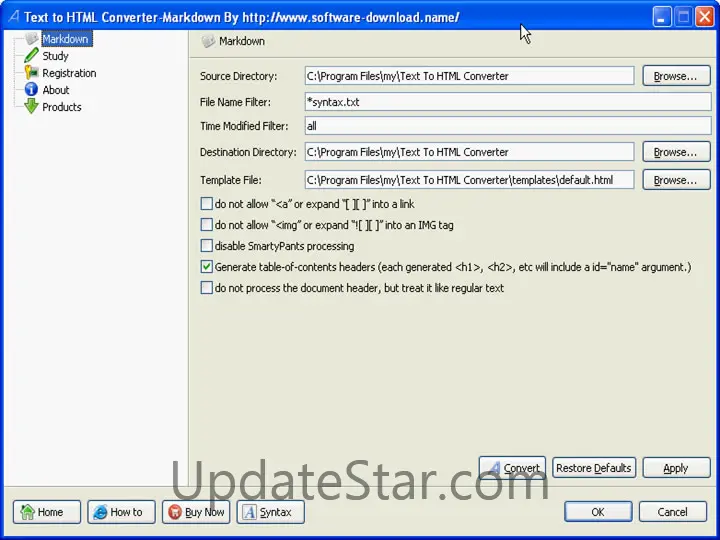
Task: Click into the Template File field
Action: pos(469,180)
